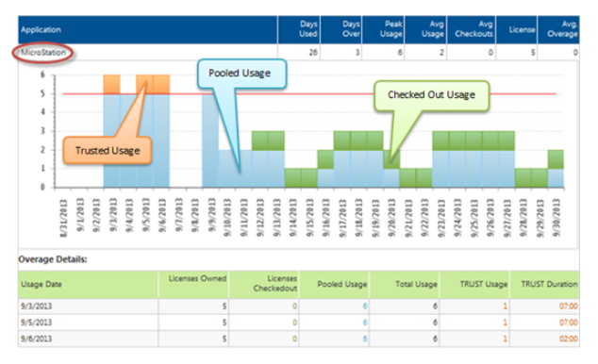The height and width of the screenshot is (364, 598).
Task: Select the green checked-out bar for 9/14/2013
Action: pos(292,177)
